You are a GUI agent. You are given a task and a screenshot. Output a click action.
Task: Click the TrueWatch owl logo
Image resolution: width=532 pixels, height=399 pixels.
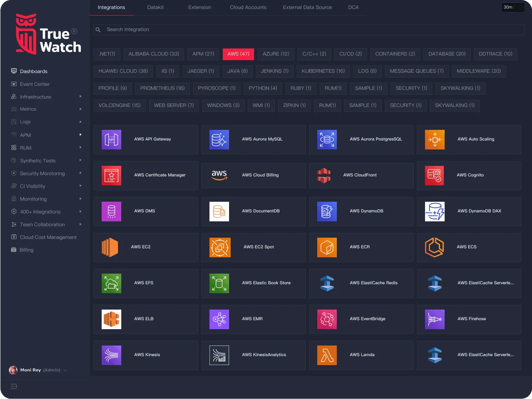pyautogui.click(x=27, y=34)
